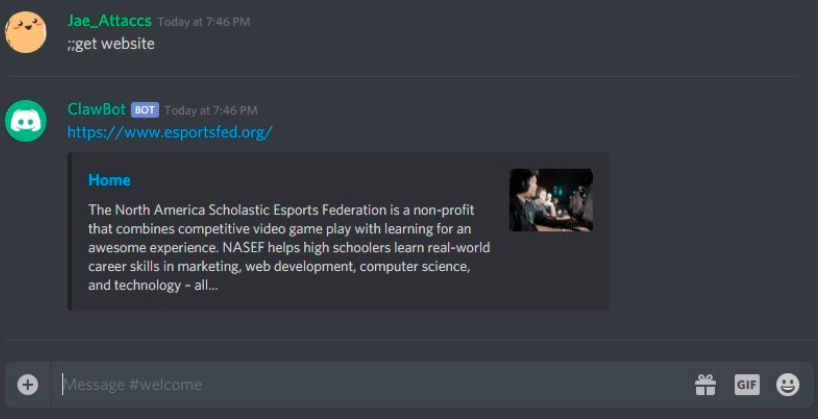Viewport: 818px width, 419px height.
Task: Open the emoji picker smiley
Action: pos(788,385)
